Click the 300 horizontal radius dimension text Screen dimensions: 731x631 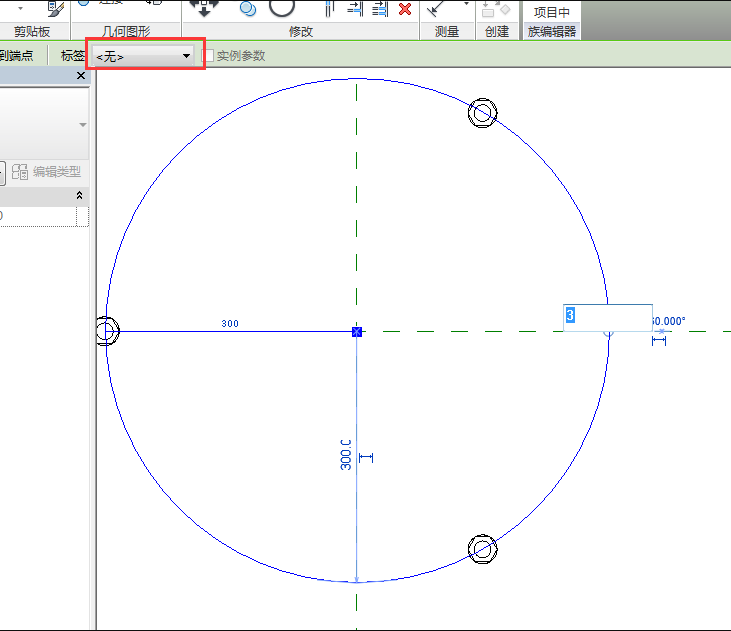[x=230, y=324]
